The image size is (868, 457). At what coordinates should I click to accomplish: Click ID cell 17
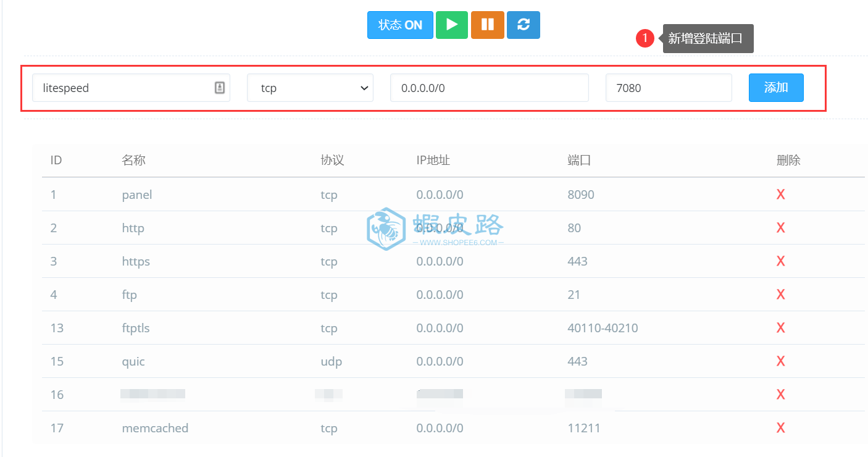click(x=57, y=428)
